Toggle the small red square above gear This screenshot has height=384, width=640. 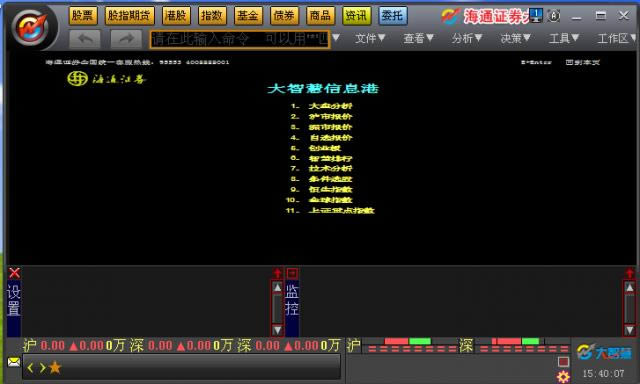(x=563, y=362)
